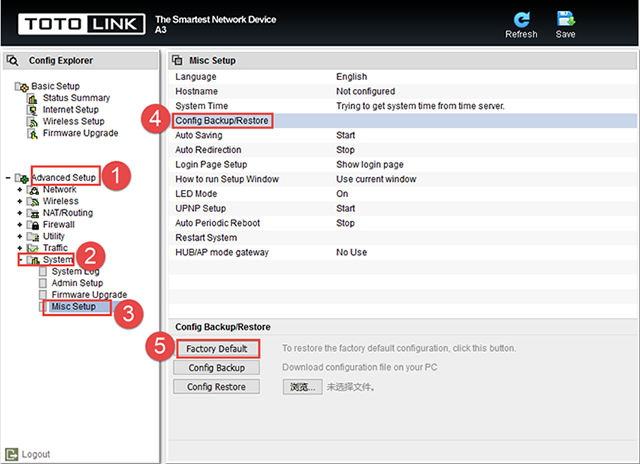This screenshot has width=640, height=464.
Task: Expand the Firewall tree node
Action: 20,225
